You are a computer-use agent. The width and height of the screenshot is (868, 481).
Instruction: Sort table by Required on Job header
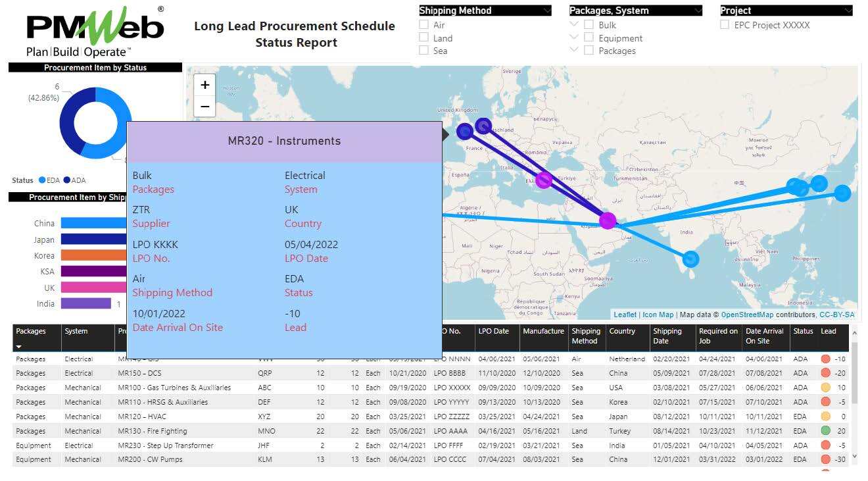tap(718, 336)
